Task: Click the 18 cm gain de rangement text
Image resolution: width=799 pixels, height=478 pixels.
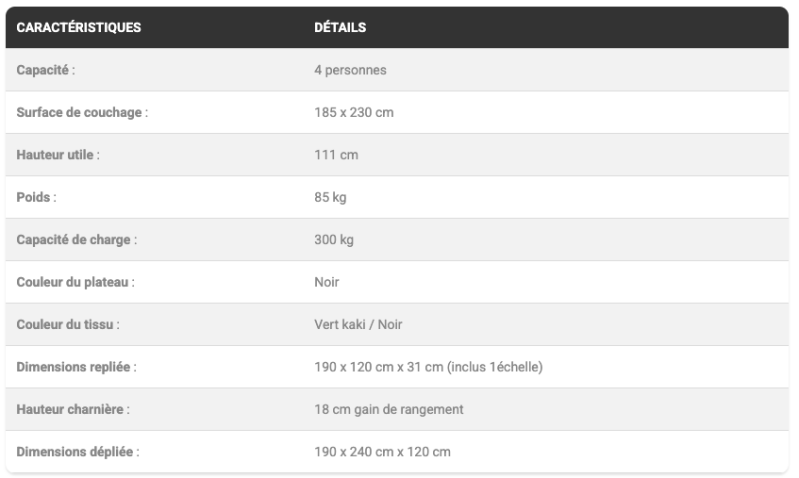Action: click(x=389, y=410)
